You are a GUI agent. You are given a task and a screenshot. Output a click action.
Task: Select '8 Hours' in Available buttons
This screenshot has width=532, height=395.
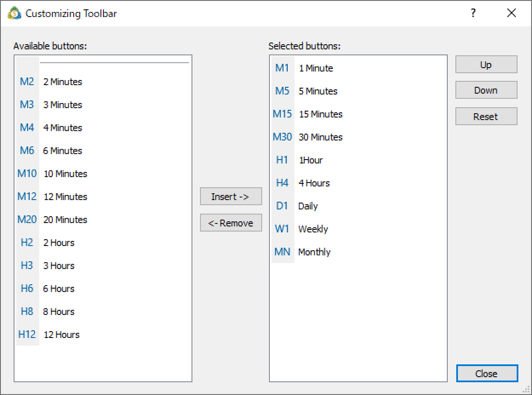coord(59,312)
